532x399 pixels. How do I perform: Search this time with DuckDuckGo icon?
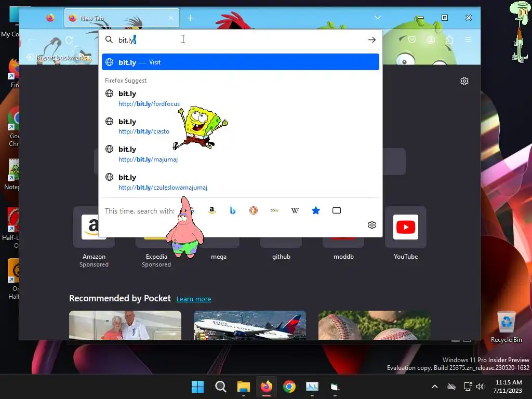(x=254, y=211)
